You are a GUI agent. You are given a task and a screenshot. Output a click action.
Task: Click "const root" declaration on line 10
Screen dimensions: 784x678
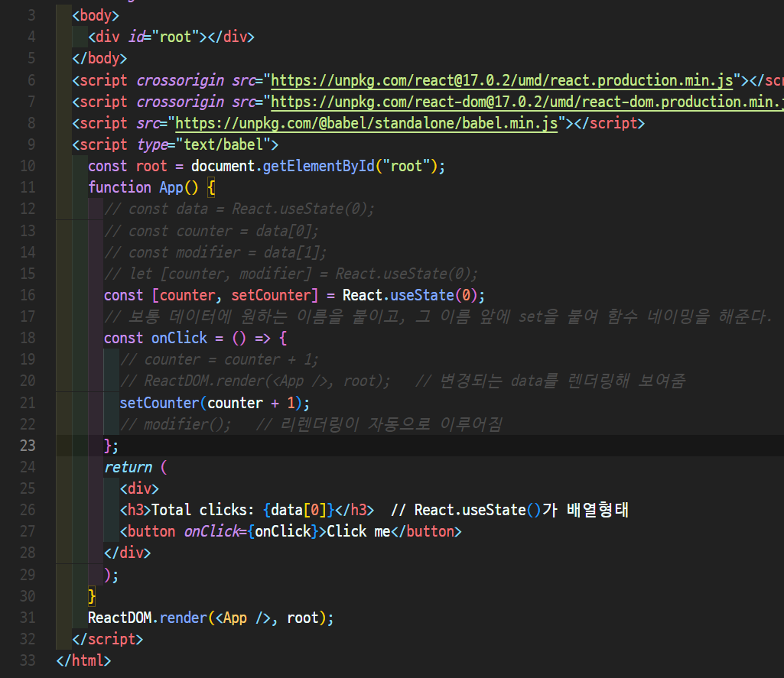coord(128,167)
